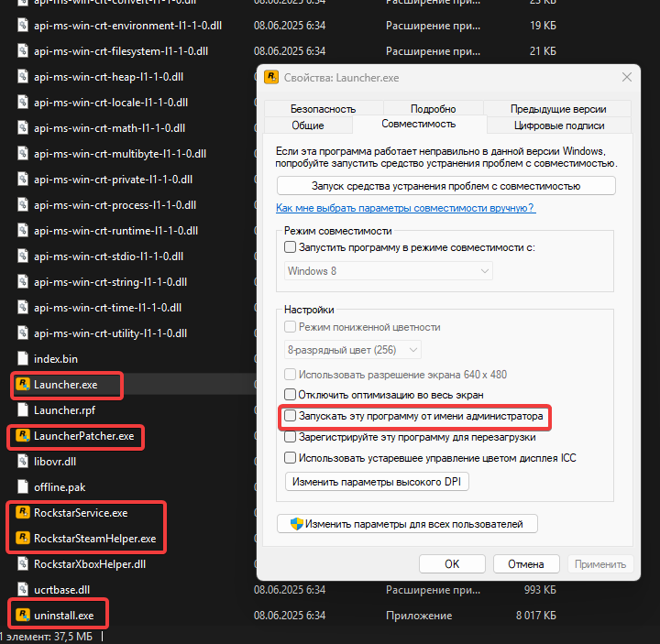This screenshot has height=644, width=660.
Task: Open the Цифровые подписи tab
Action: (x=559, y=125)
